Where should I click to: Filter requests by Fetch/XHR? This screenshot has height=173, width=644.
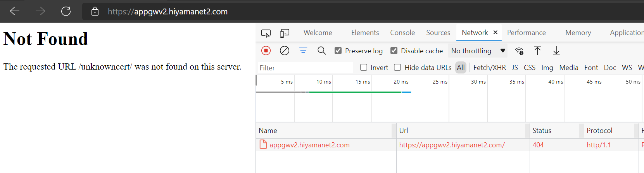tap(490, 67)
